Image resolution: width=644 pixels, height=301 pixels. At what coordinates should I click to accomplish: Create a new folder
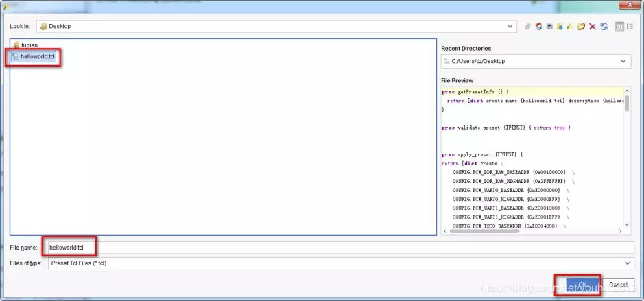point(581,26)
